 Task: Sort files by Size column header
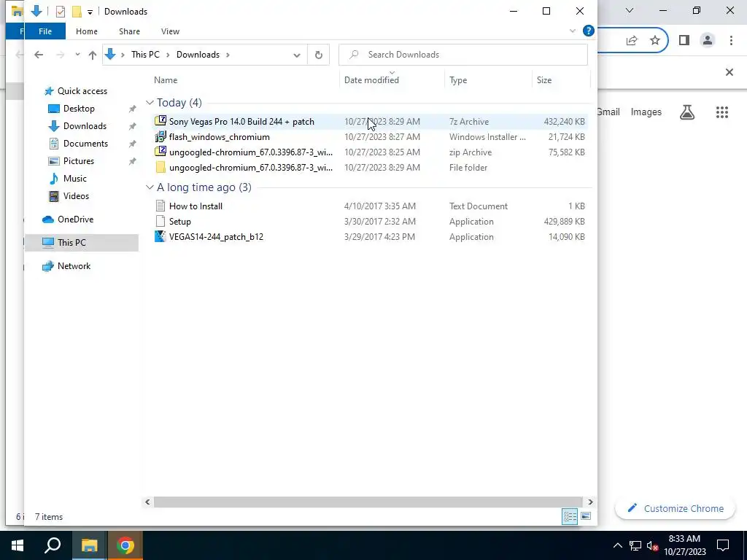pyautogui.click(x=544, y=80)
